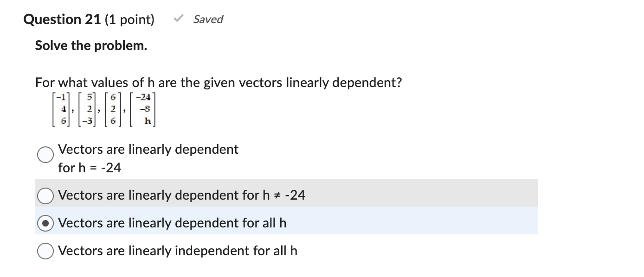Click the blue highlighted selected answer row

pos(286,223)
